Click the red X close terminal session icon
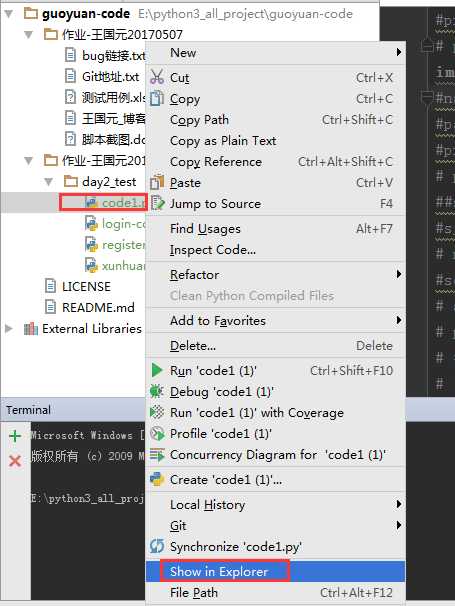Screen dimensions: 455x606 tap(15, 460)
